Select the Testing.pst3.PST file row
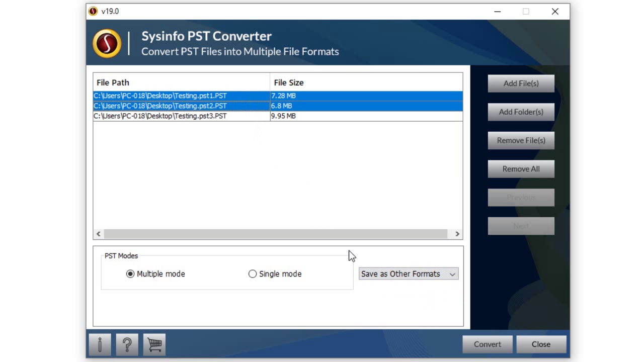644x362 pixels. click(x=278, y=116)
